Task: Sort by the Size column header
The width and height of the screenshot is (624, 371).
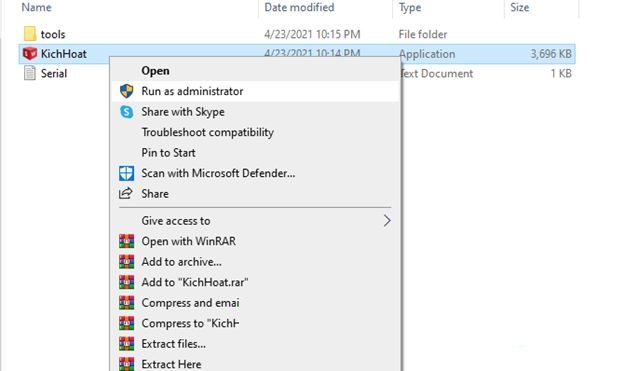Action: (x=520, y=7)
